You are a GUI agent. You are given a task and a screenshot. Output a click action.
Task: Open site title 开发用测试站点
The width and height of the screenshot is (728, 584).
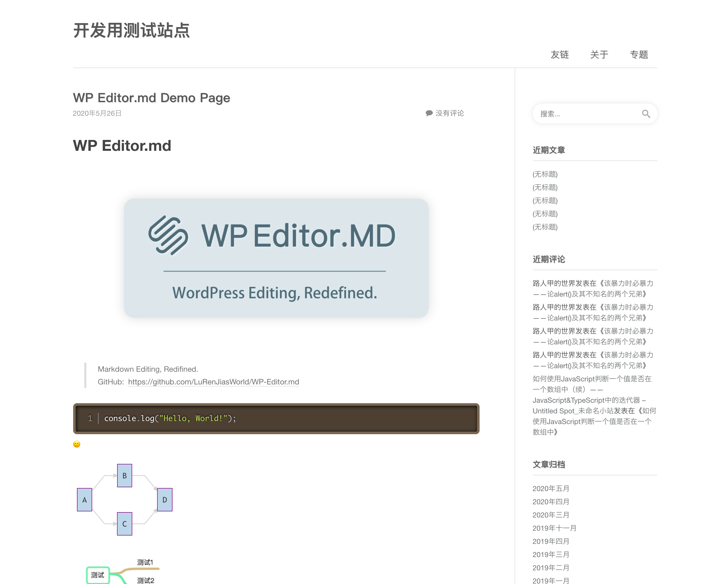[131, 30]
